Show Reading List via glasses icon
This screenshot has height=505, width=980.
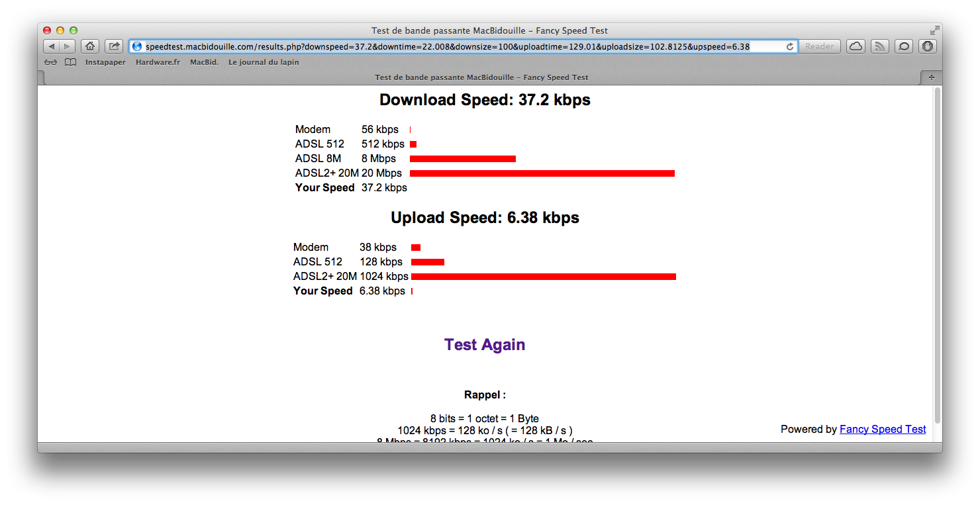tap(51, 62)
